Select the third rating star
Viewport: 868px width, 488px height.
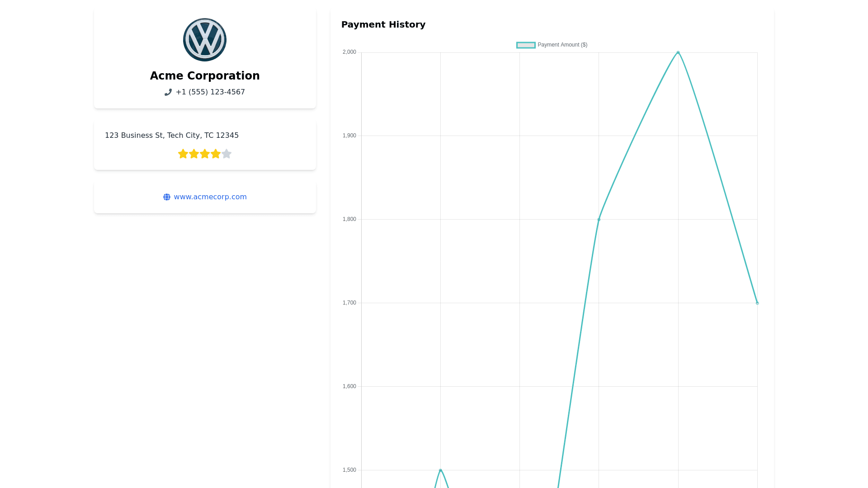pyautogui.click(x=205, y=154)
